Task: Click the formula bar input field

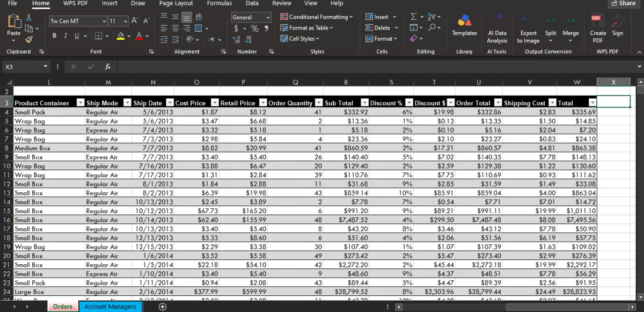Action: click(x=376, y=67)
